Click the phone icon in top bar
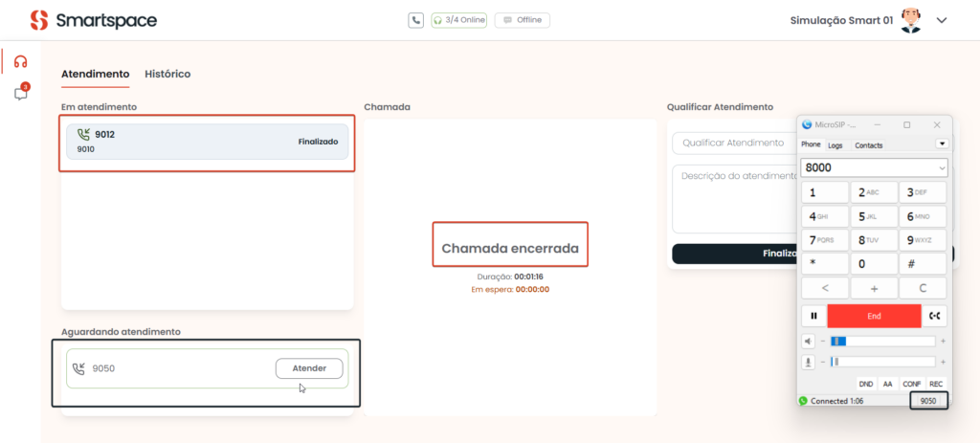Viewport: 980px width, 443px height. click(415, 20)
